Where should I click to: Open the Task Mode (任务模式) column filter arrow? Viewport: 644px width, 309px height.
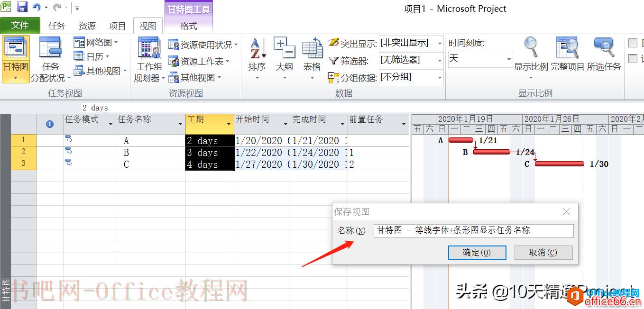110,124
